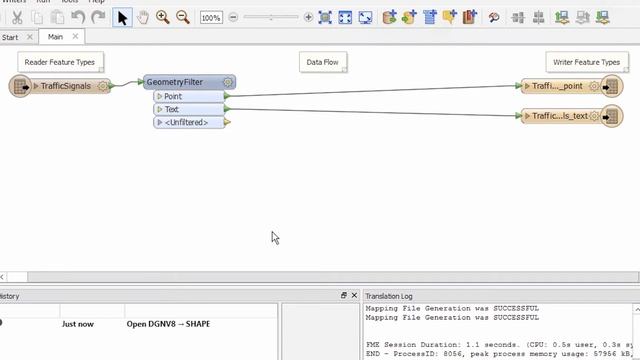
Task: Click the minus button on the zoom slider
Action: [233, 18]
